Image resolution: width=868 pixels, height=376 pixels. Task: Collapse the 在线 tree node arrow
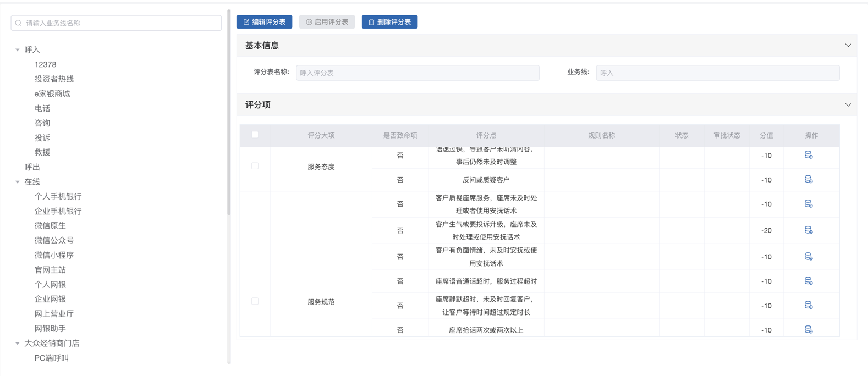tap(18, 182)
